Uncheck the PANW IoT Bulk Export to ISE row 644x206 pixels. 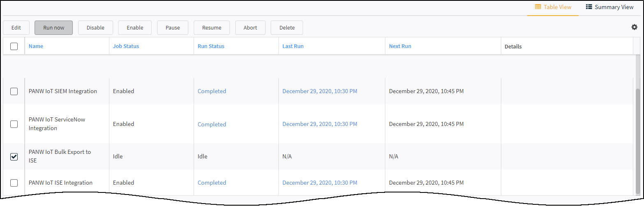(x=14, y=156)
